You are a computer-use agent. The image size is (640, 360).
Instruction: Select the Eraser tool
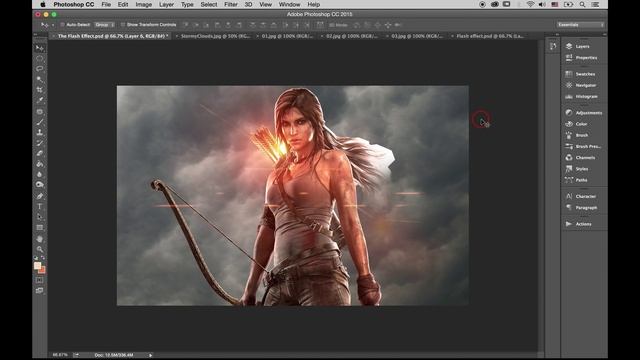click(x=40, y=153)
